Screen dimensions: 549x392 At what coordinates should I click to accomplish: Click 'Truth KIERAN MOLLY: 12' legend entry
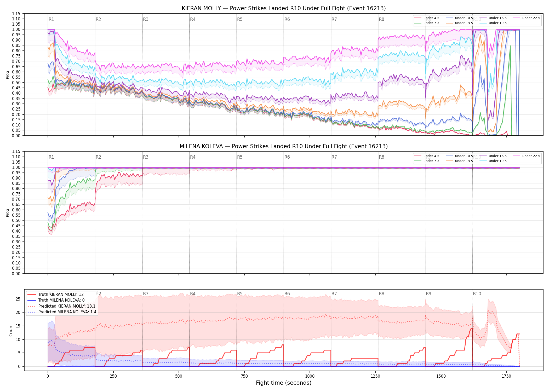pyautogui.click(x=55, y=295)
